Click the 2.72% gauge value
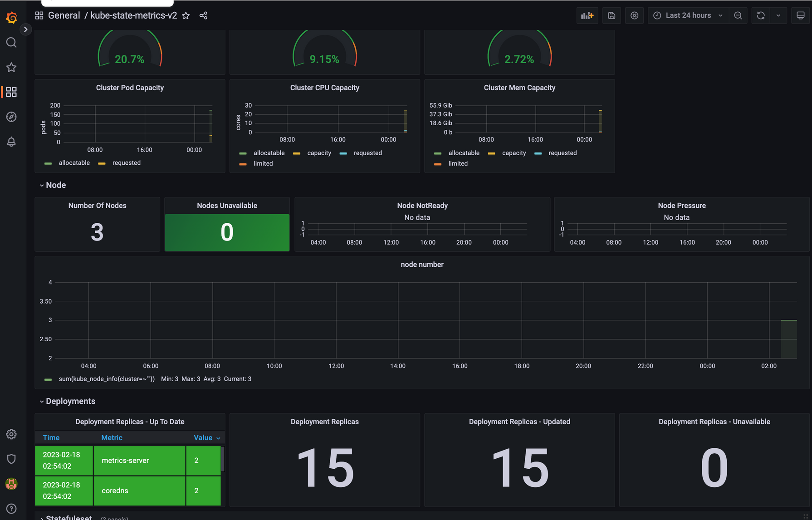Screen dimensions: 812x520 pyautogui.click(x=519, y=59)
